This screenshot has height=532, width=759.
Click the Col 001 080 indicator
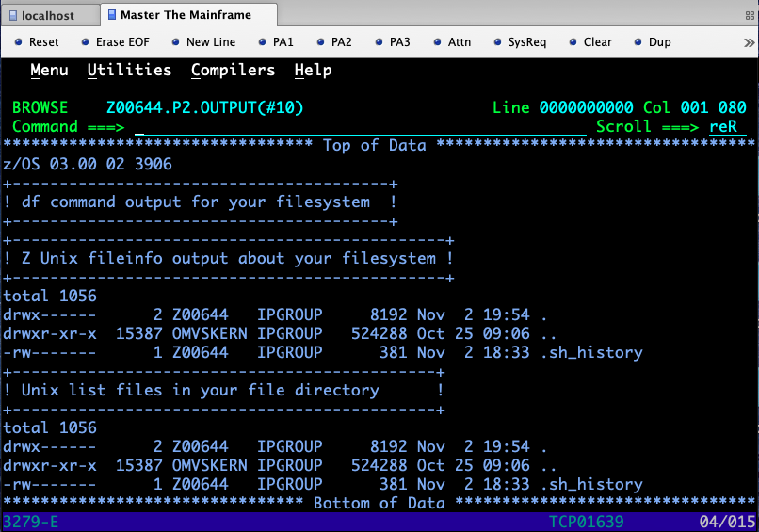tap(695, 107)
